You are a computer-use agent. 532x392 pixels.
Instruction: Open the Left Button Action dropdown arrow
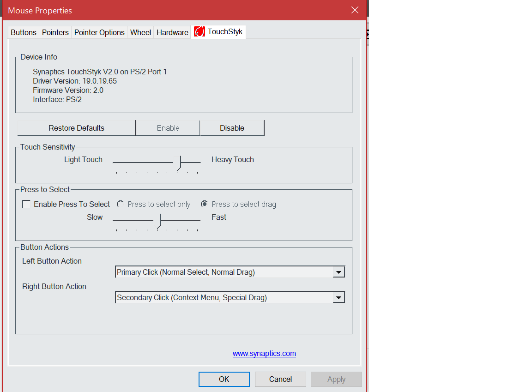click(x=339, y=272)
